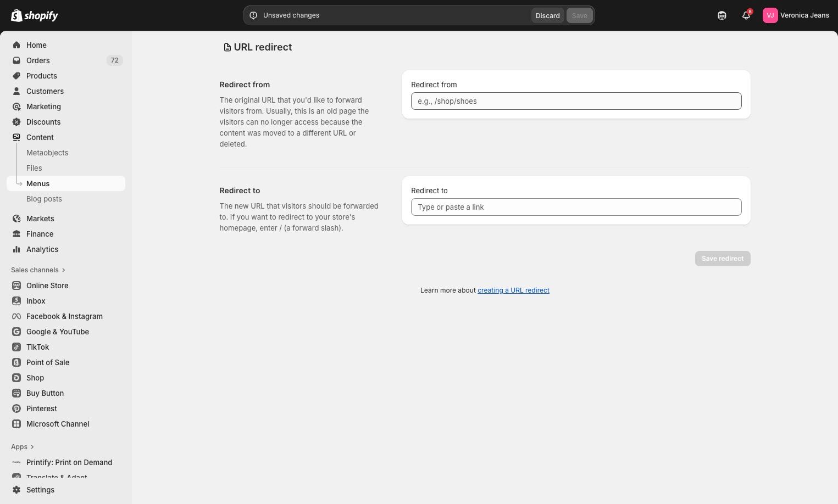
Task: Click the Shopify logo
Action: point(35,15)
